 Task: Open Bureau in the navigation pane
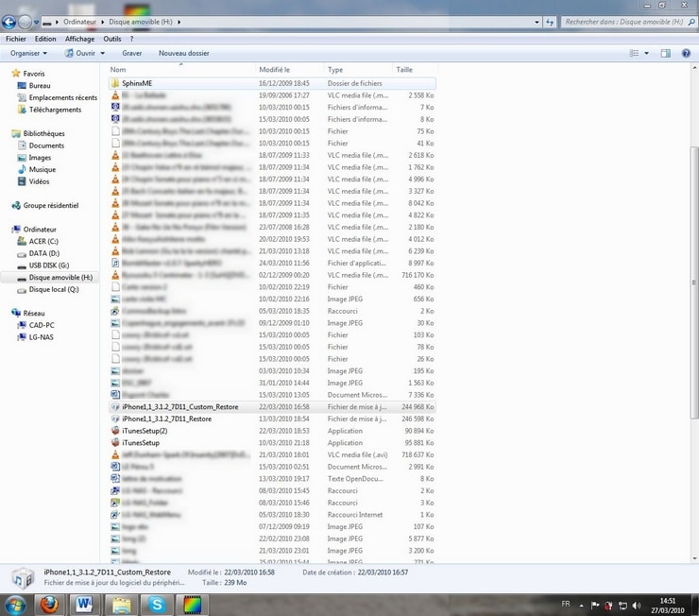click(40, 86)
